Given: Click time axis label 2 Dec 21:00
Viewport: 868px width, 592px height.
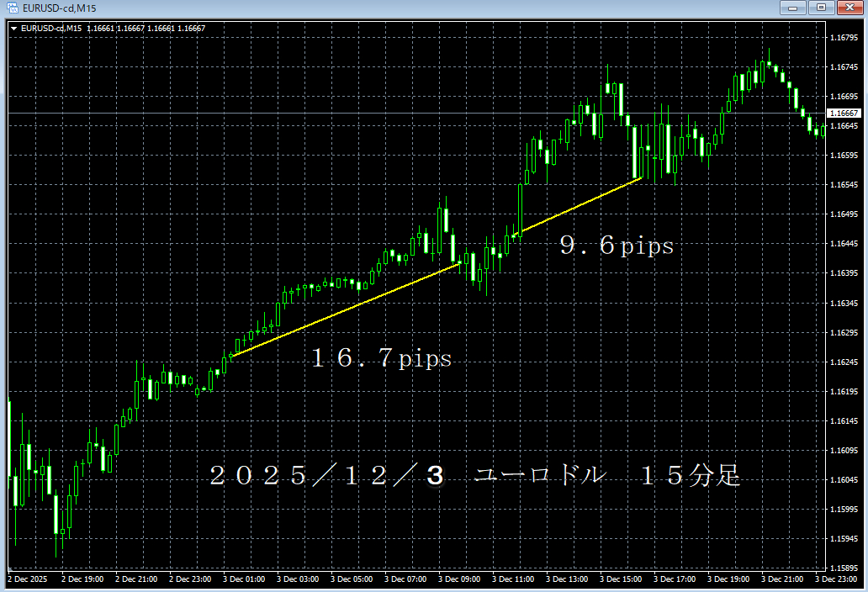Looking at the screenshot, I should 136,579.
